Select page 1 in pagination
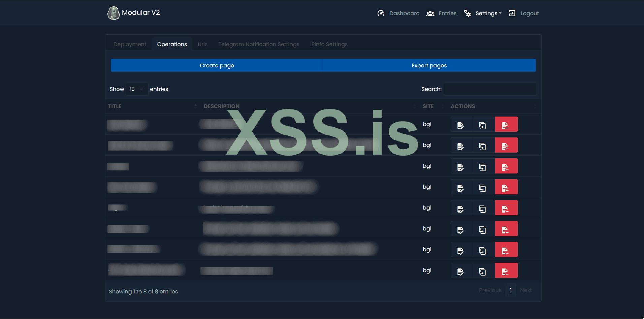644x319 pixels. coord(511,290)
